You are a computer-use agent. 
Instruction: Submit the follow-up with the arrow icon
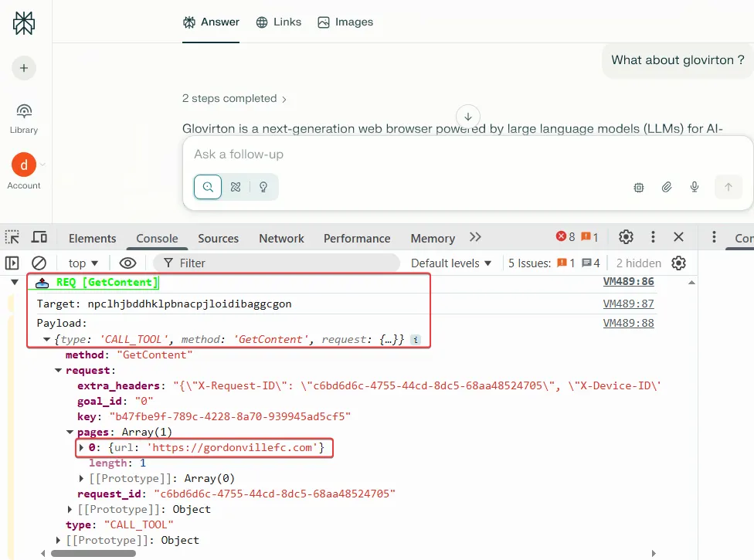click(729, 186)
